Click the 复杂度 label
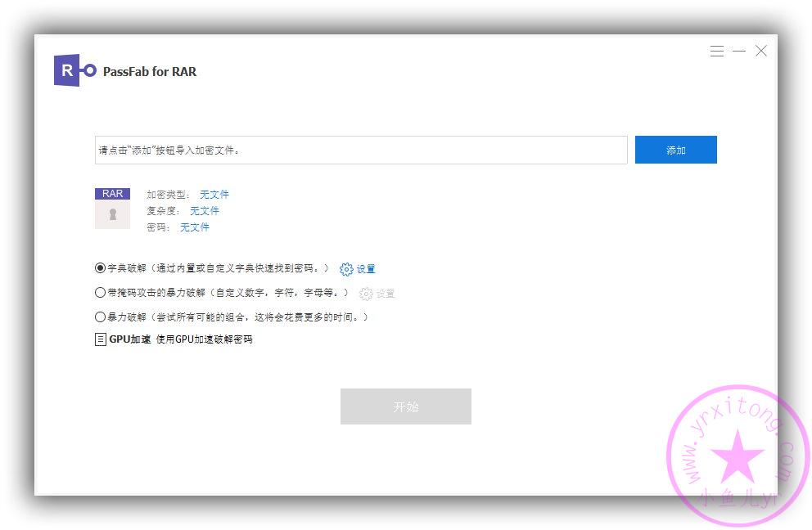 pyautogui.click(x=163, y=211)
